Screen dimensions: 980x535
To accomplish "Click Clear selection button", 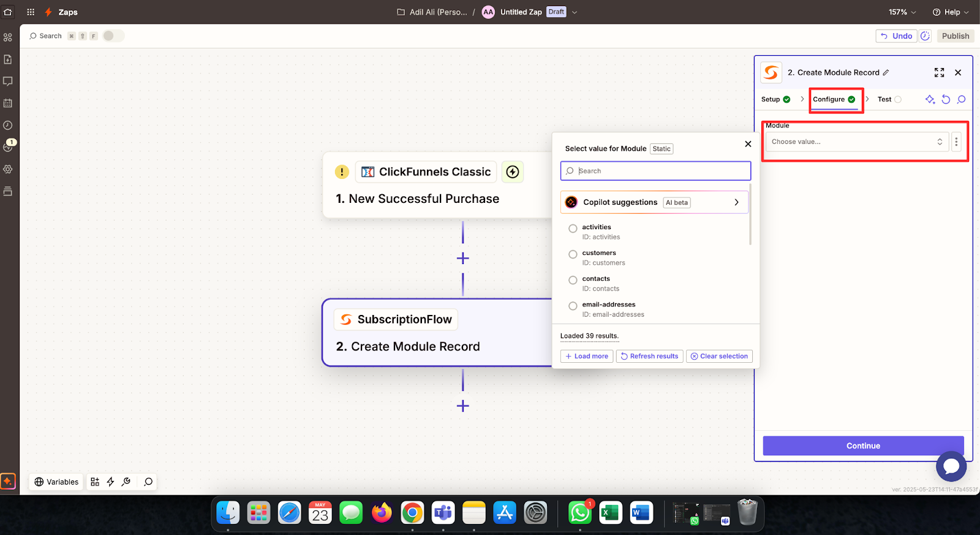I will pyautogui.click(x=719, y=356).
